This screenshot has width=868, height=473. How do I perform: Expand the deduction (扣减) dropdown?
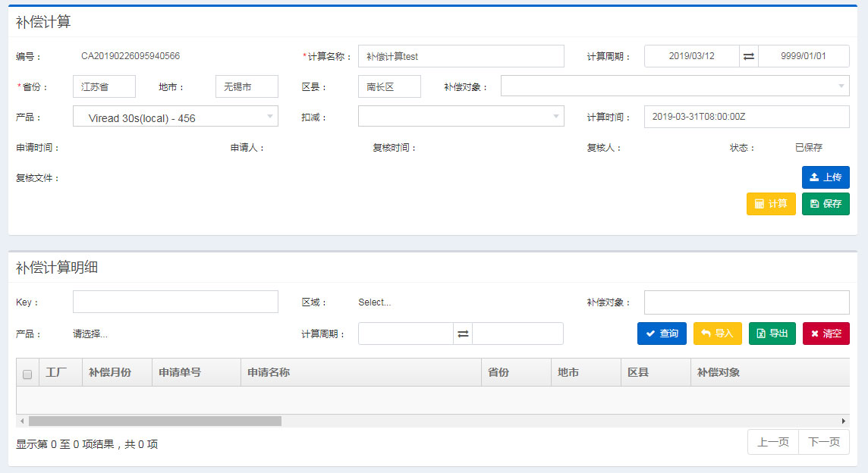click(x=461, y=117)
